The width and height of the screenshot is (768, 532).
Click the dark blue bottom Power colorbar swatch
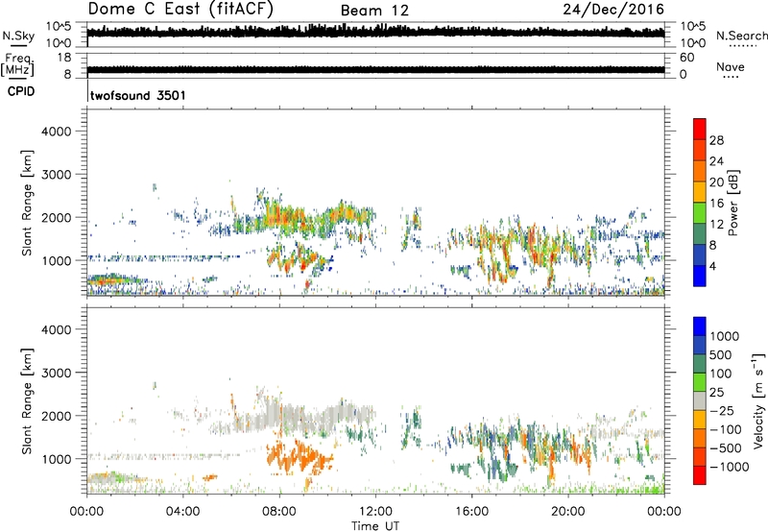pos(700,276)
